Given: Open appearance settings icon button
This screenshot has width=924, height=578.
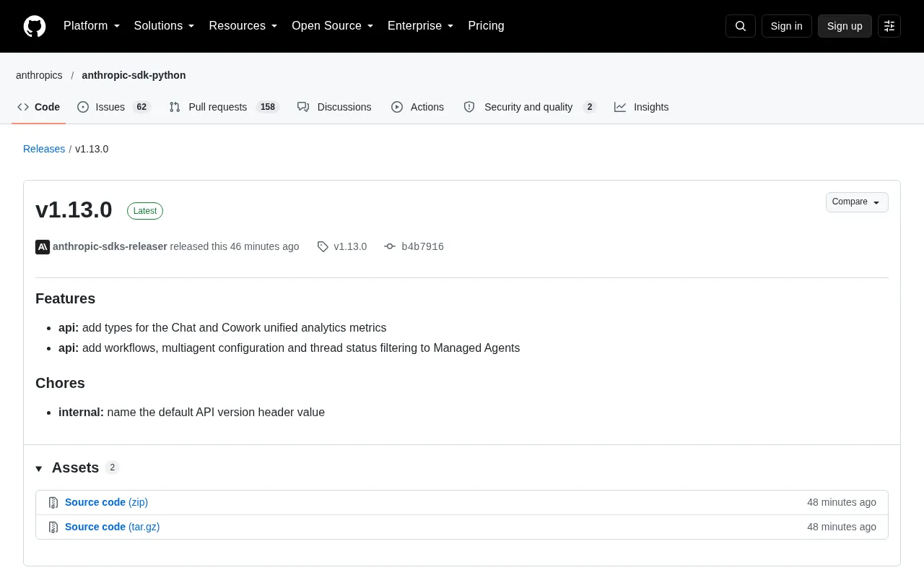Looking at the screenshot, I should [x=889, y=26].
